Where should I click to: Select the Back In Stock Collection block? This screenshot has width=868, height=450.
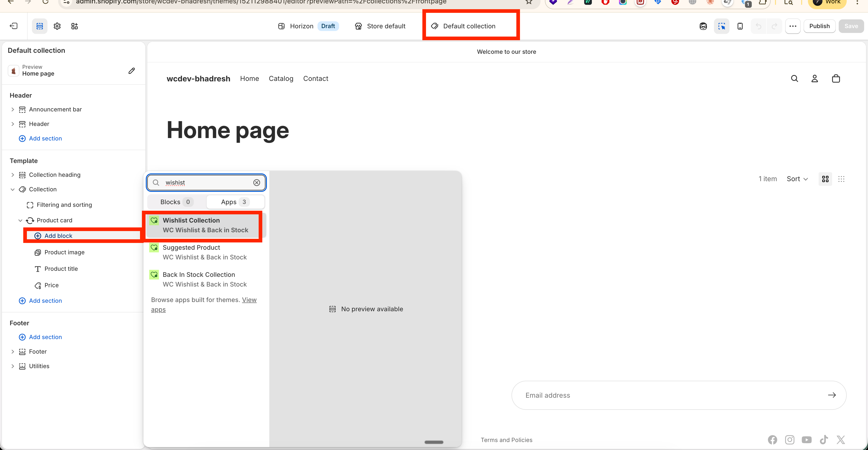206,279
